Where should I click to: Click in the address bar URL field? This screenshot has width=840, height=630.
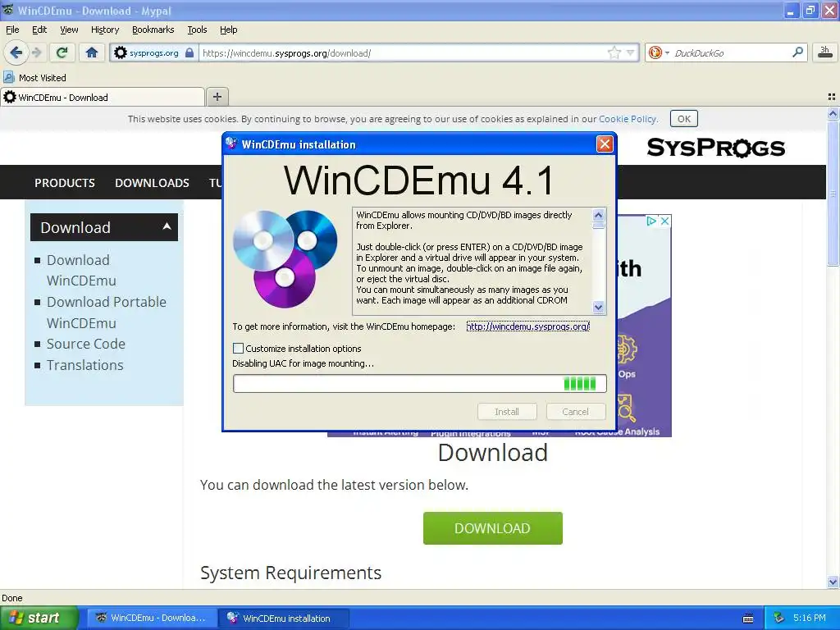coord(404,53)
